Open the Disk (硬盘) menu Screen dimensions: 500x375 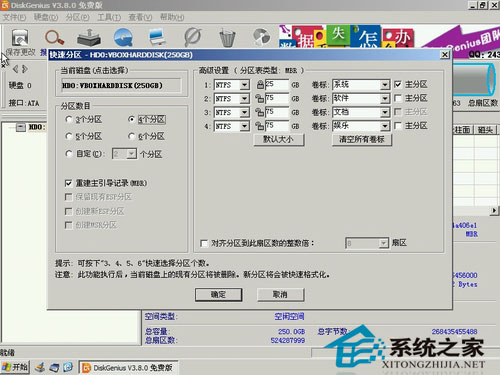tap(46, 17)
